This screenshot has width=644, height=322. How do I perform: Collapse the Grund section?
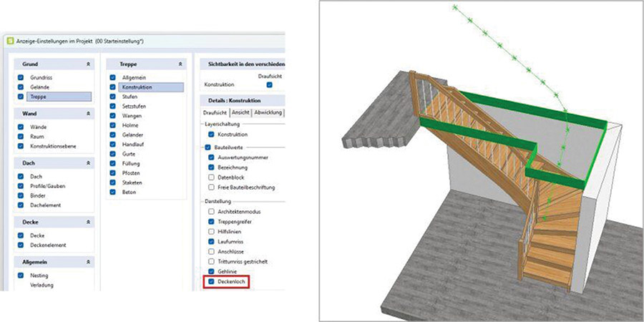87,64
